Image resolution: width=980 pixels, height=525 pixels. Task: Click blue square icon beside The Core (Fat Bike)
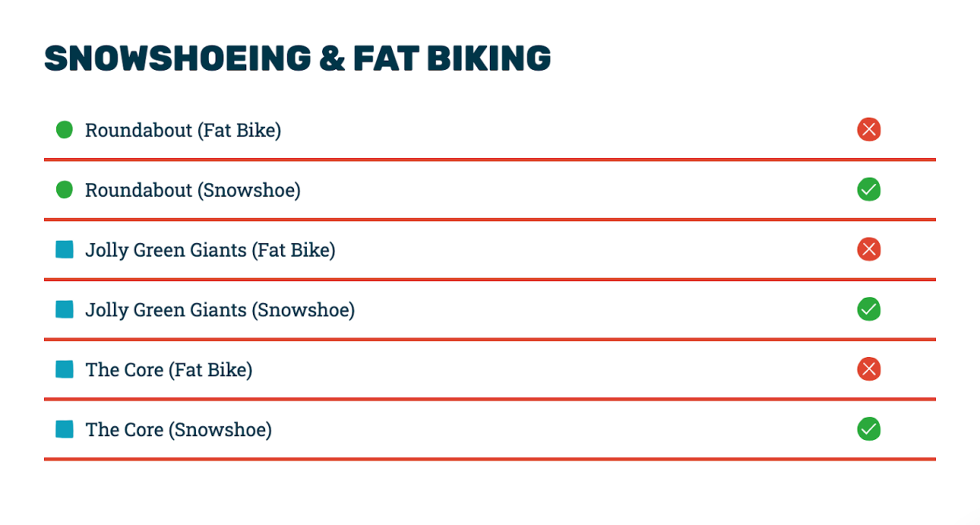pos(65,369)
